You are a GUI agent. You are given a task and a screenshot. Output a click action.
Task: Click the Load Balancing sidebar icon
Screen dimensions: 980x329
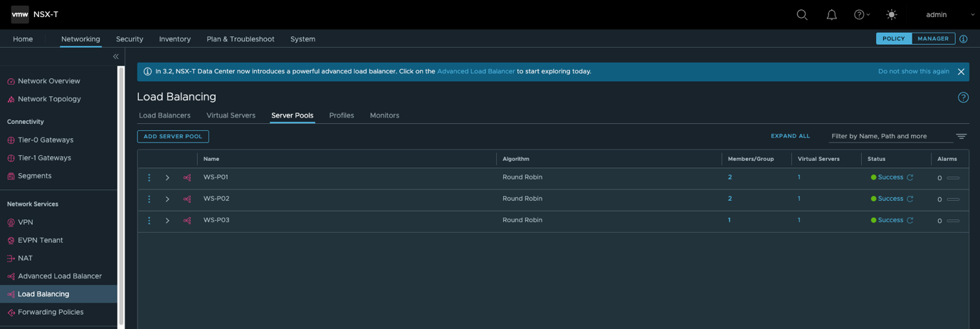[11, 294]
